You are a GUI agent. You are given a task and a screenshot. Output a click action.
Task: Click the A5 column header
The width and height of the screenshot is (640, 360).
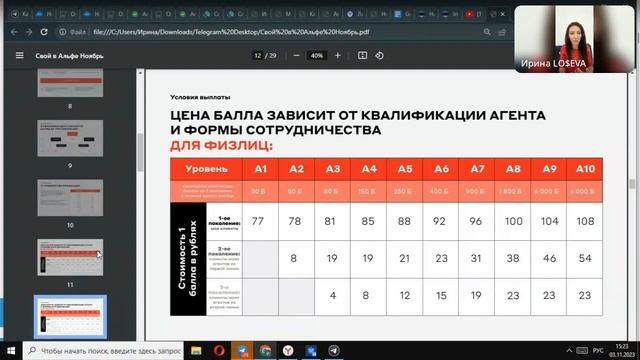tap(405, 169)
